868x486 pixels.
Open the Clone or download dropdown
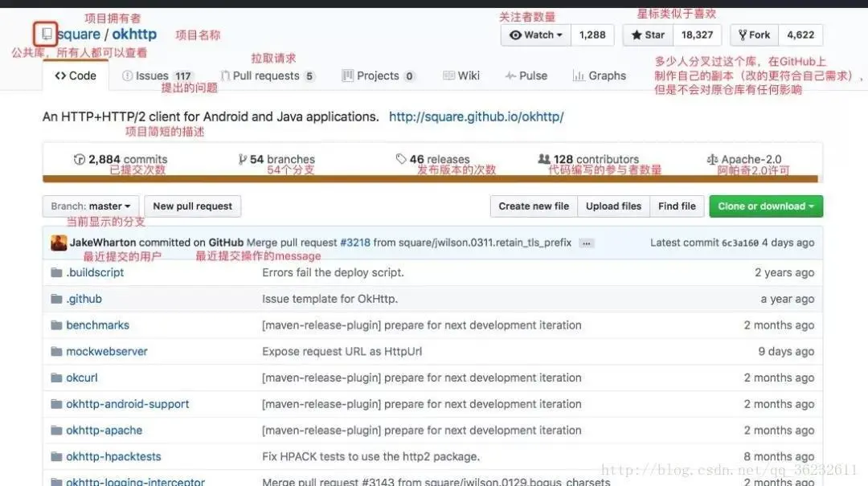[x=764, y=206]
